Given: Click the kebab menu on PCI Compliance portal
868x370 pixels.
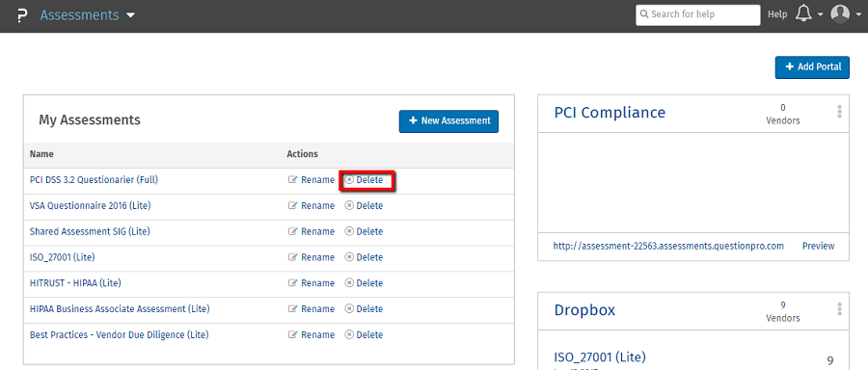Looking at the screenshot, I should coord(839,112).
